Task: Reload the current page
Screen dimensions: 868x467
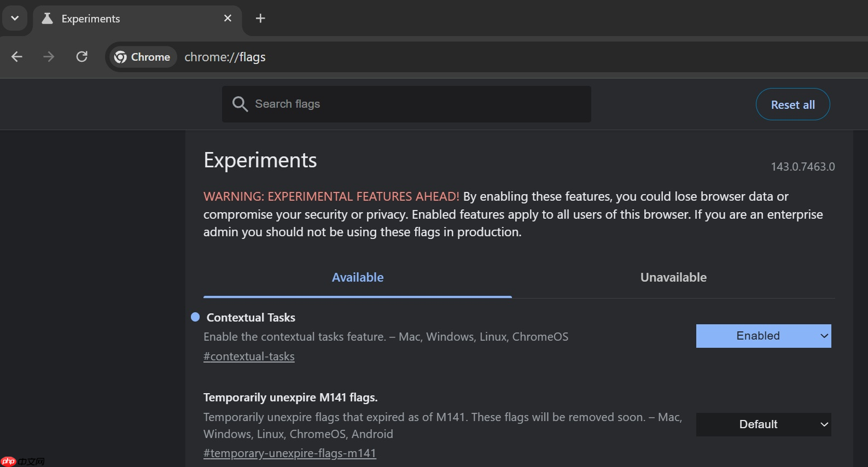Action: point(82,57)
